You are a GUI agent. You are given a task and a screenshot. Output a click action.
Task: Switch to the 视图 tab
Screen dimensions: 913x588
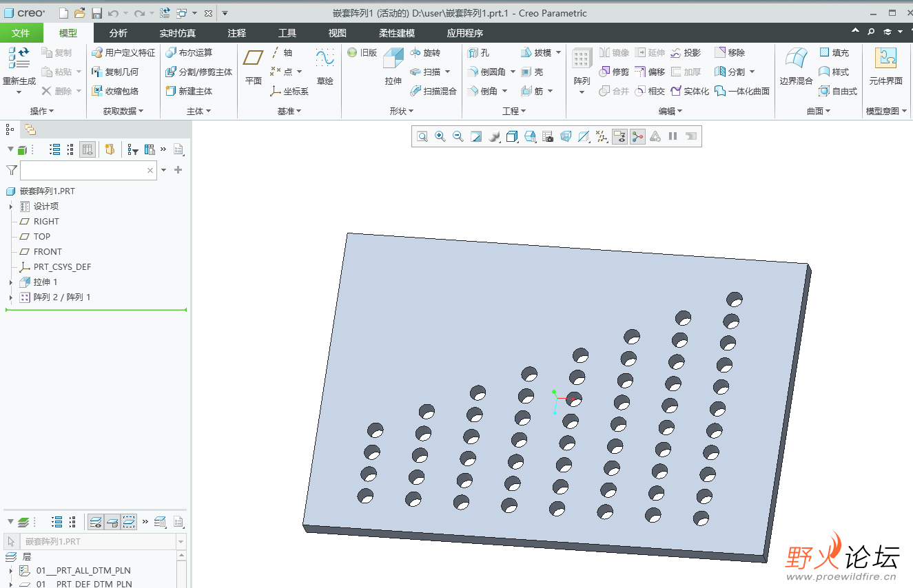(x=338, y=32)
